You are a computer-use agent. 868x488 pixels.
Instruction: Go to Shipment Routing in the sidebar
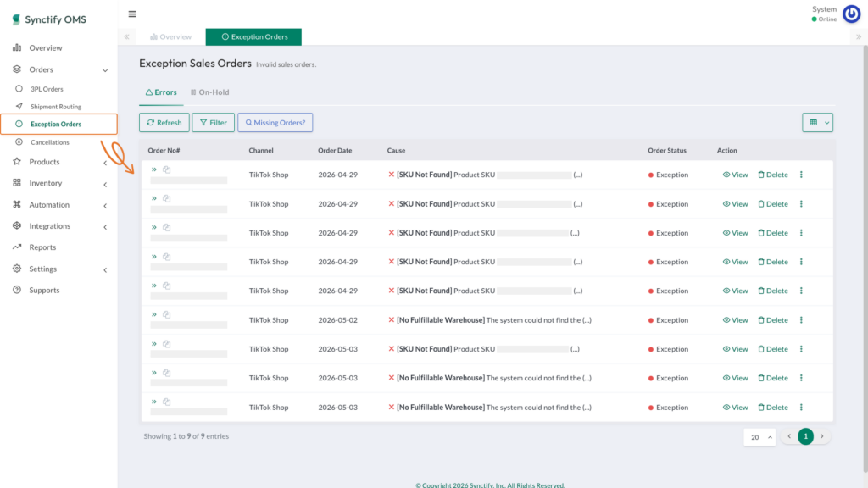coord(55,106)
